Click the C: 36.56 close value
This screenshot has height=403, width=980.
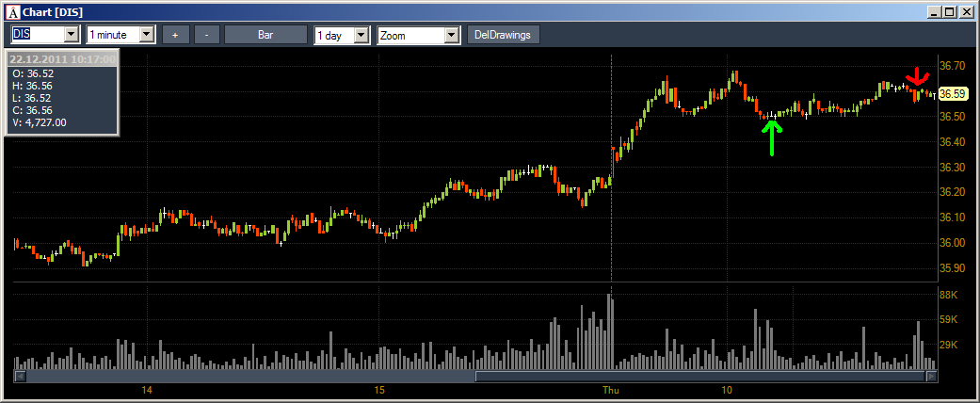pos(33,110)
